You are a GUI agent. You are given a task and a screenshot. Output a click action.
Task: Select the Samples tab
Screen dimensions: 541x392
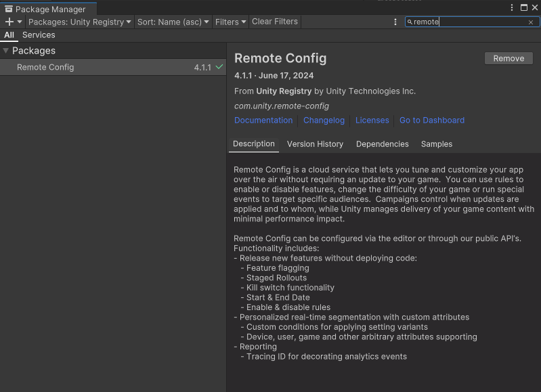click(437, 144)
